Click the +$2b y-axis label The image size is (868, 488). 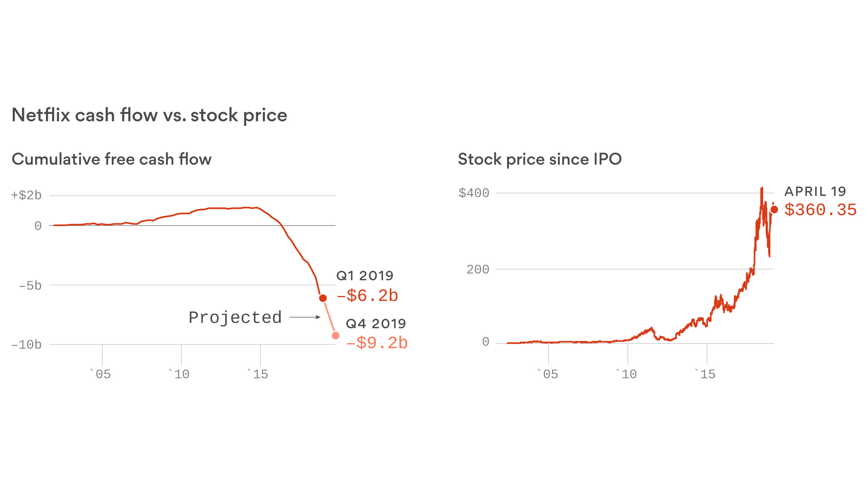[x=26, y=196]
